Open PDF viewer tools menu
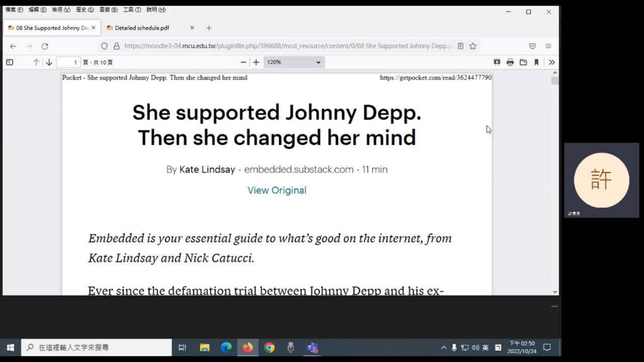The height and width of the screenshot is (362, 644). (552, 62)
